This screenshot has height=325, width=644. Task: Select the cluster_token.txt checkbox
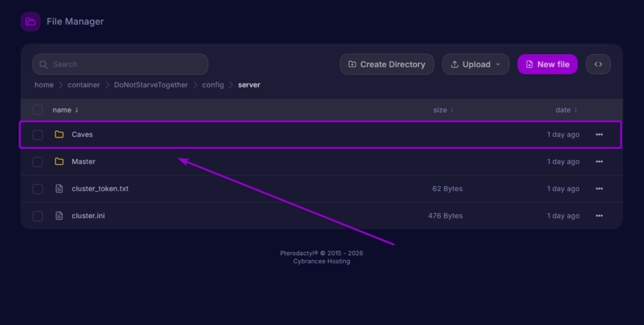pos(38,189)
